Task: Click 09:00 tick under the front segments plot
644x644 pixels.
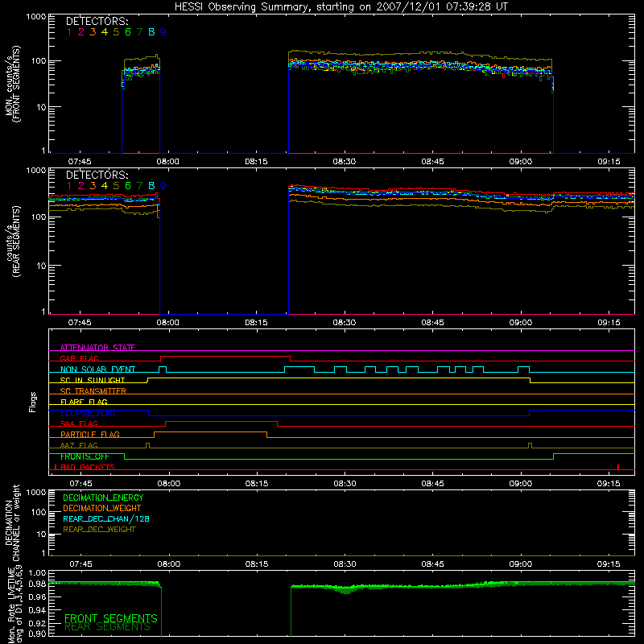Action: click(x=521, y=162)
